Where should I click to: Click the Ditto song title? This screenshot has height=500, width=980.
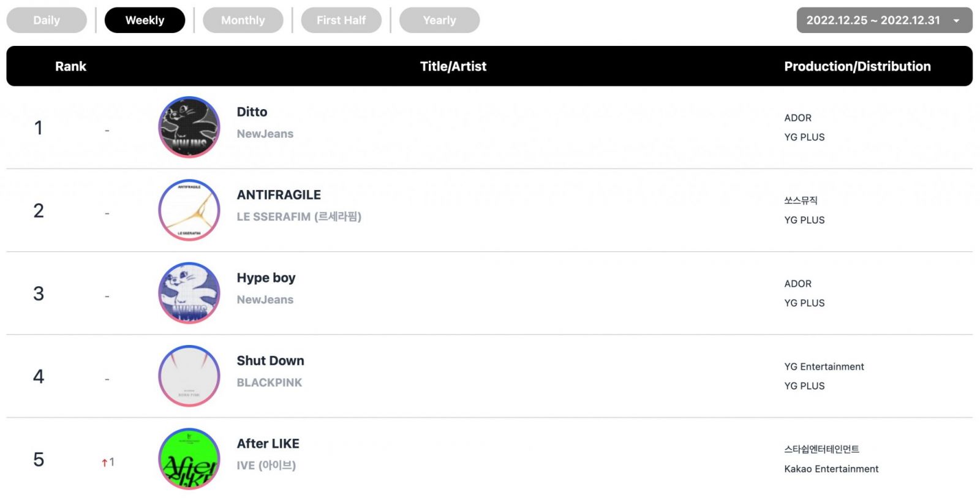(252, 112)
